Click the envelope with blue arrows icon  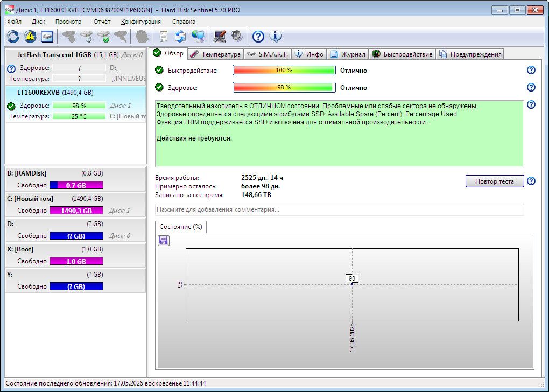pos(181,37)
